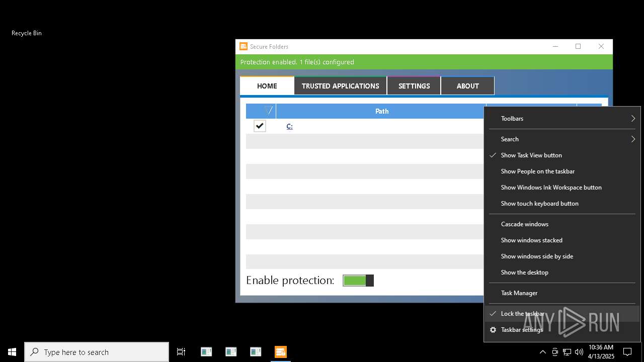Select the HOME tab
The width and height of the screenshot is (644, 362).
[267, 86]
